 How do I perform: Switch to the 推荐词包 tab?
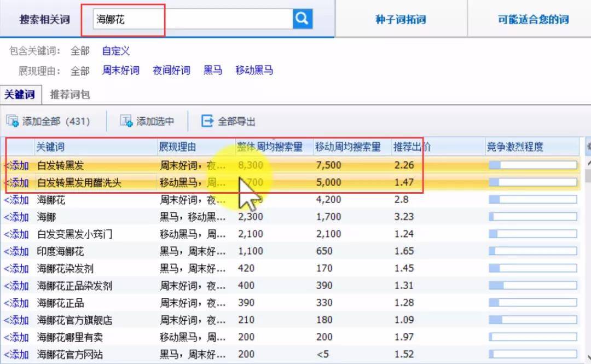70,94
